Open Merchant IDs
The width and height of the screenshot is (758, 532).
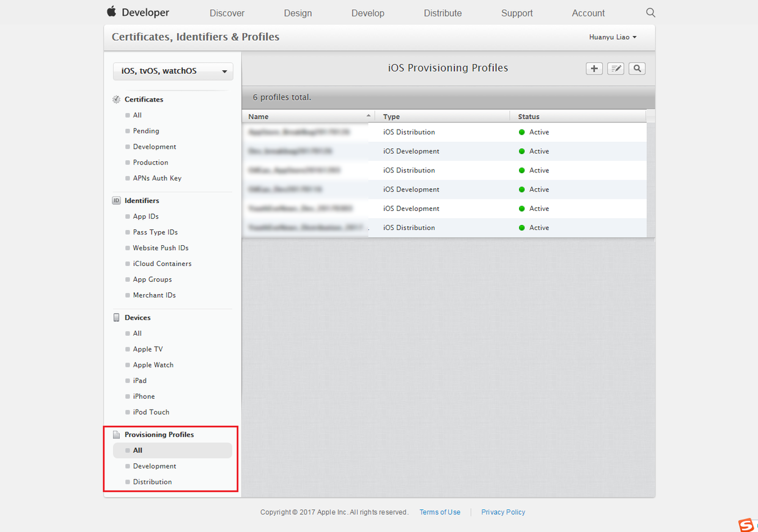154,295
